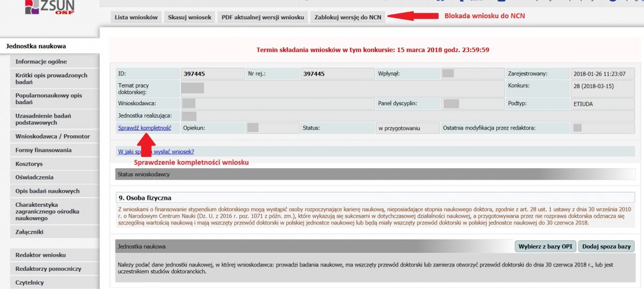Screen dimensions: 644x289
Task: Open Krótki opis prowadzonych badań section
Action: (52, 79)
